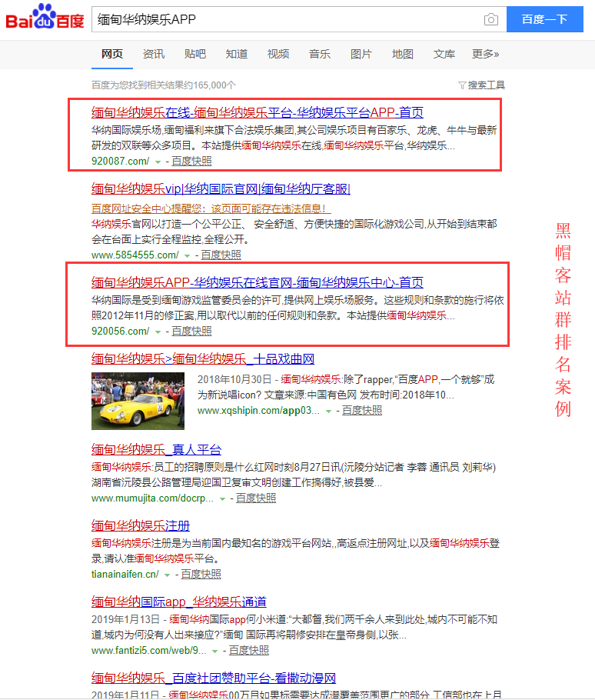This screenshot has height=700, width=595.
Task: Expand dropdown arrow next to www.5854555.com/
Action: click(x=188, y=256)
